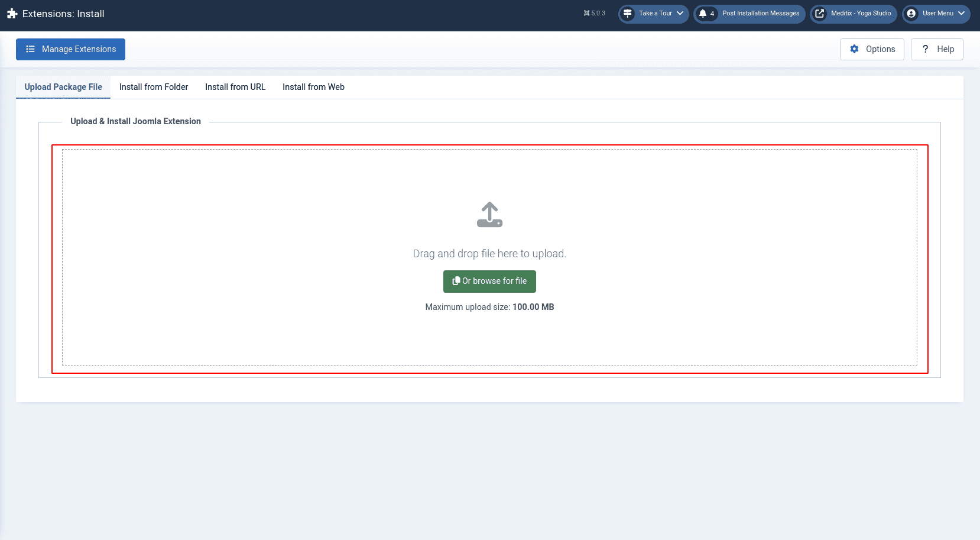Click the puzzle piece Extensions icon
This screenshot has width=980, height=540.
(12, 14)
